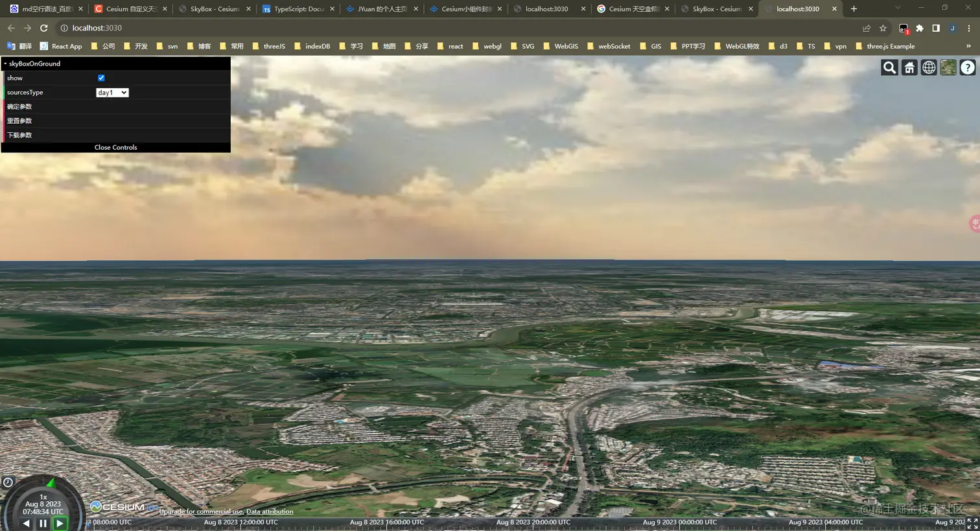Screen dimensions: 980x531
Task: Play the animation in reverse
Action: click(x=26, y=523)
